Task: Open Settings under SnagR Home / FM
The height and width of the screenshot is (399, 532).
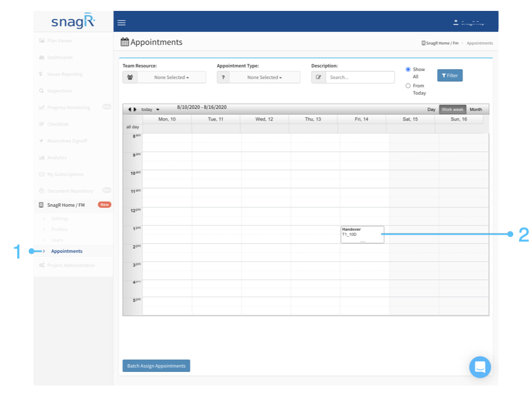Action: click(60, 219)
